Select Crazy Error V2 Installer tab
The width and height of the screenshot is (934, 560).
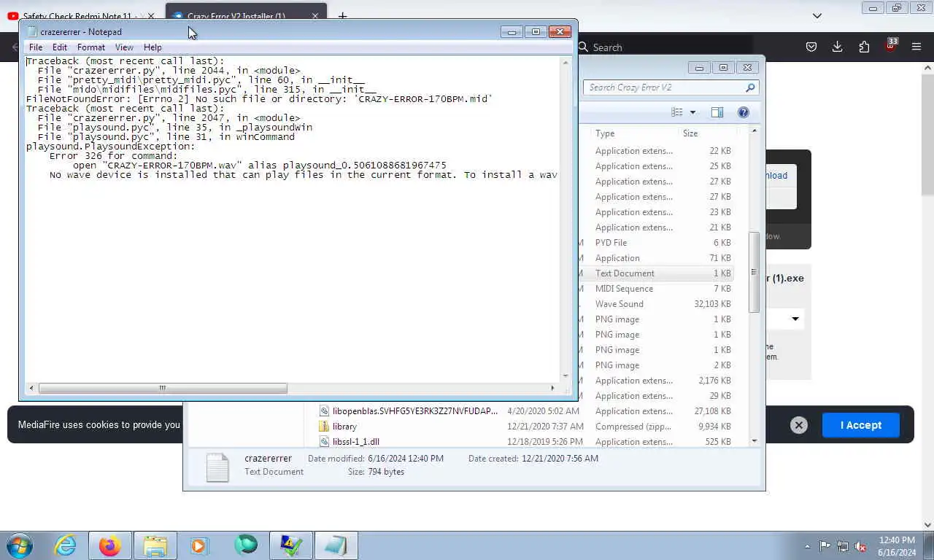(x=245, y=15)
